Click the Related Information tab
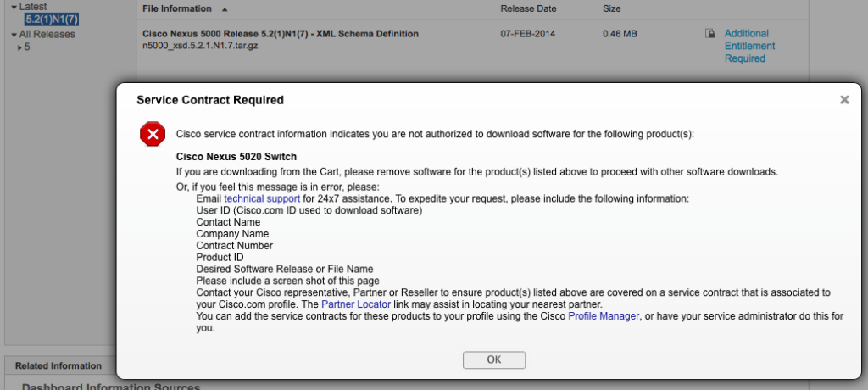868x390 pixels. click(x=58, y=365)
